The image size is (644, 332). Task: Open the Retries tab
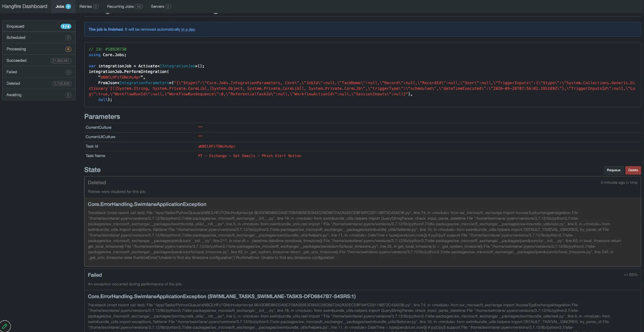pyautogui.click(x=89, y=6)
